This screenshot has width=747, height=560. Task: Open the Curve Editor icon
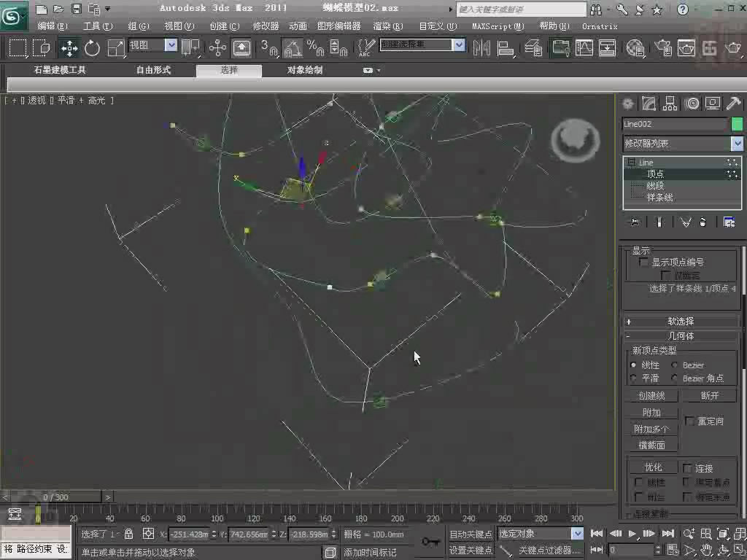tap(584, 47)
